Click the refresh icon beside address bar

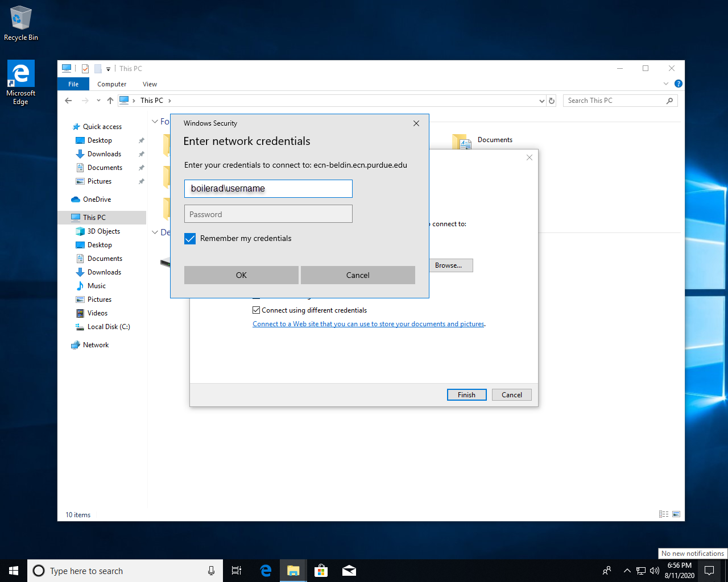tap(551, 101)
